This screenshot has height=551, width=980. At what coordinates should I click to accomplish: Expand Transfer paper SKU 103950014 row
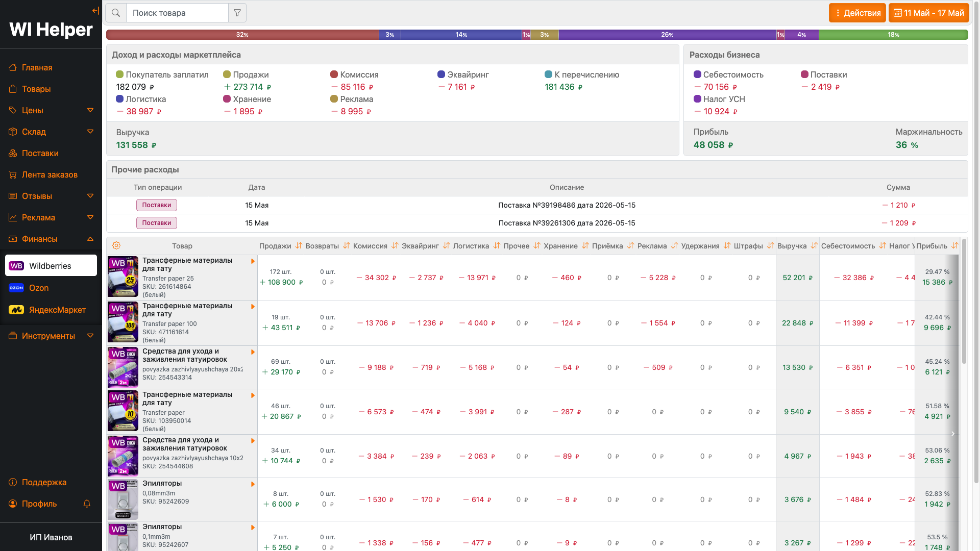[253, 395]
